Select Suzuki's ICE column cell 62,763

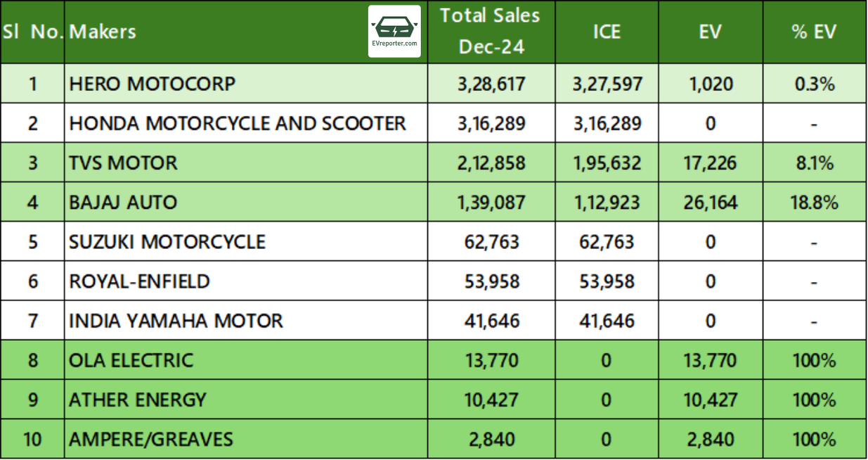[607, 241]
